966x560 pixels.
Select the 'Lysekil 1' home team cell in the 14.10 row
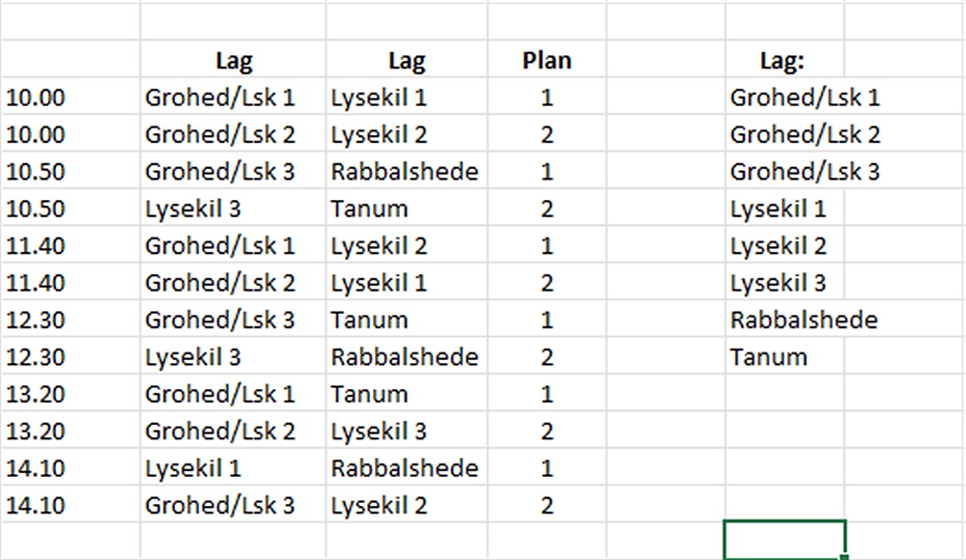coord(193,468)
